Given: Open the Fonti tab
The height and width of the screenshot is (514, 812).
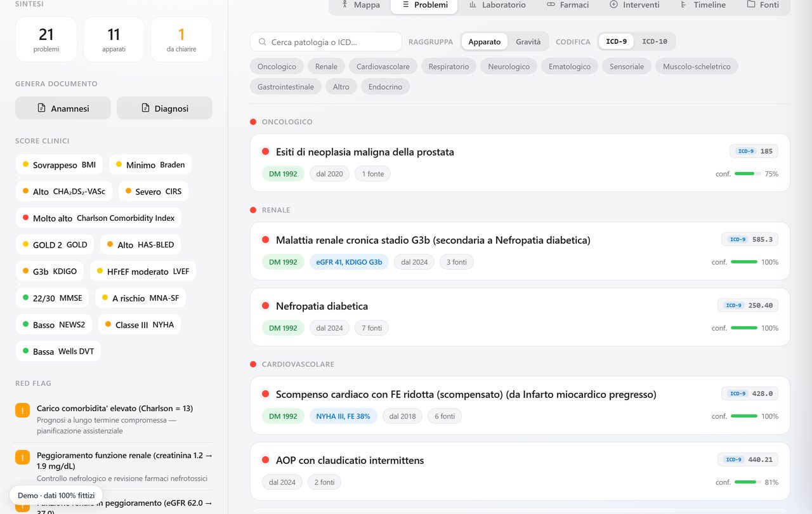Looking at the screenshot, I should [x=763, y=5].
